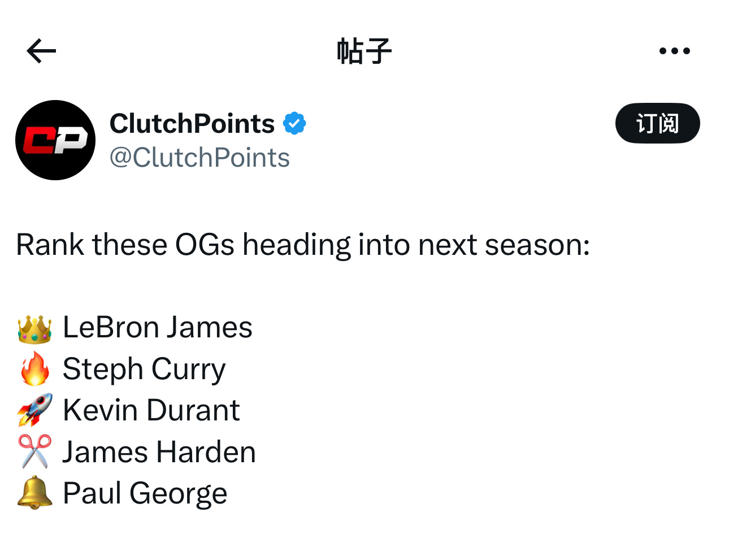Open the three-dot more options menu
The height and width of the screenshot is (560, 729).
coord(674,51)
